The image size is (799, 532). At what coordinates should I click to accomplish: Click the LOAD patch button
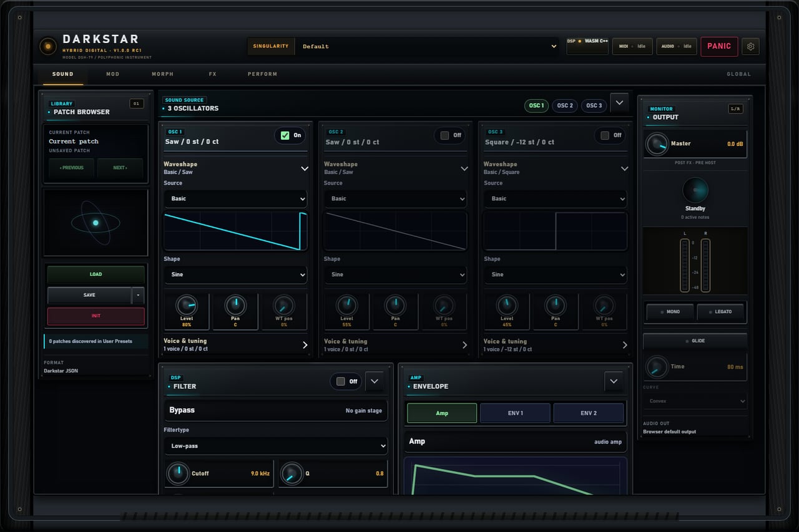[96, 274]
